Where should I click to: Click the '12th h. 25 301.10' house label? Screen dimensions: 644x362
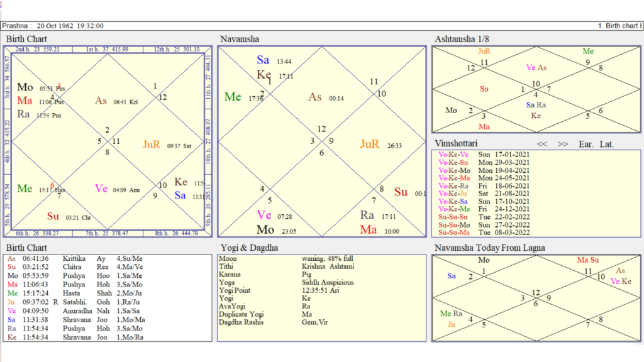coord(177,49)
